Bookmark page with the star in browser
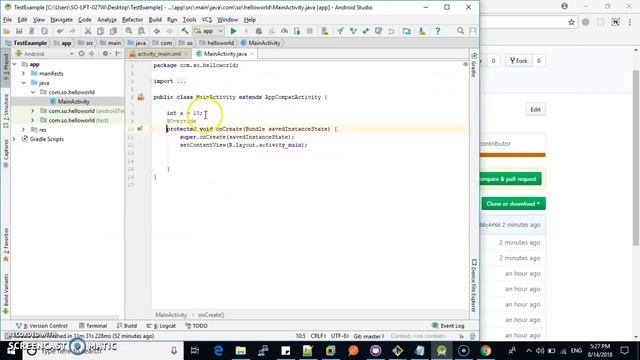 pos(571,22)
